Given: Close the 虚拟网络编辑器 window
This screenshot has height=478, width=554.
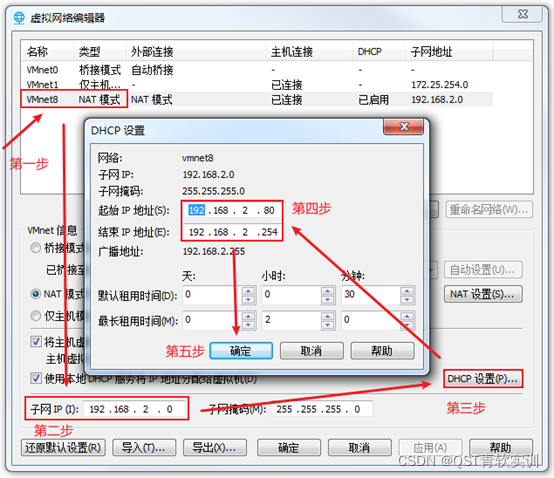Looking at the screenshot, I should [x=522, y=14].
